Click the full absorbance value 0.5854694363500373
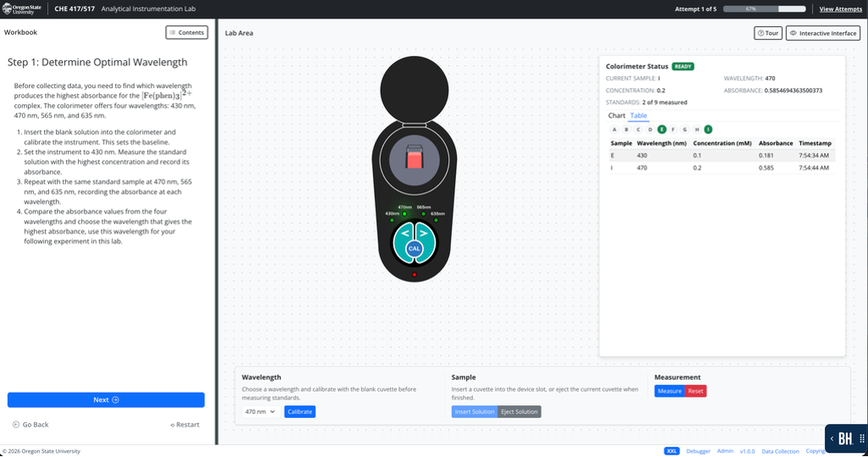 tap(794, 91)
